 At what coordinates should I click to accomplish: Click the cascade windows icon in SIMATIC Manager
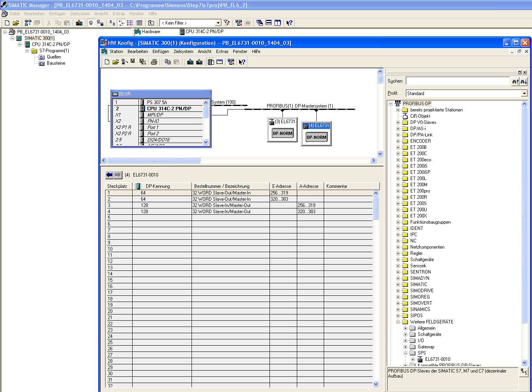pyautogui.click(x=260, y=23)
